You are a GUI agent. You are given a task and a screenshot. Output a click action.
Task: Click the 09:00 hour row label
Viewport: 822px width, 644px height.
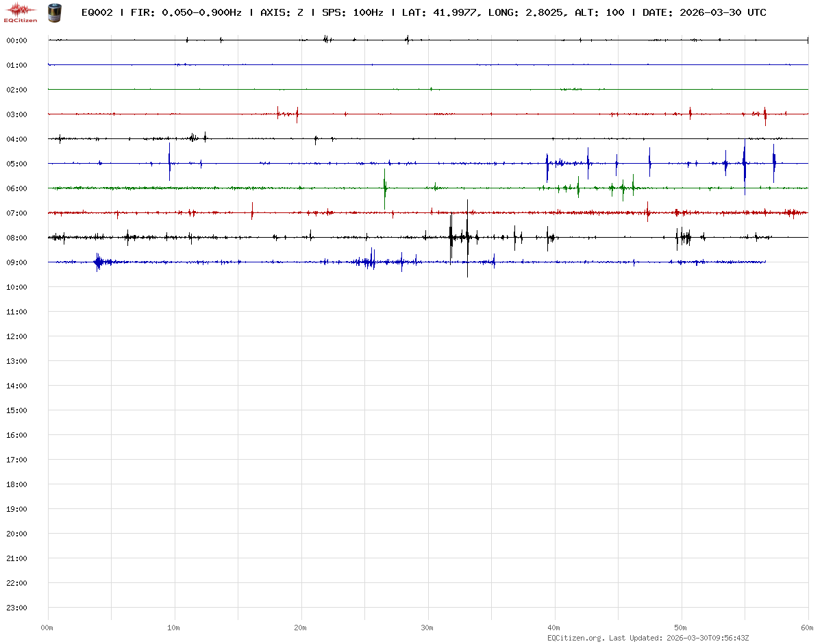[16, 262]
